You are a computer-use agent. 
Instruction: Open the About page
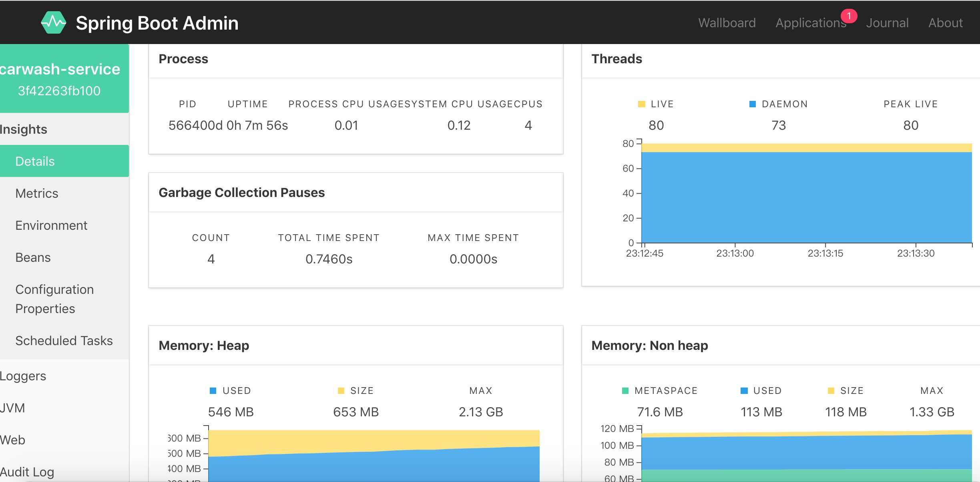(x=945, y=23)
